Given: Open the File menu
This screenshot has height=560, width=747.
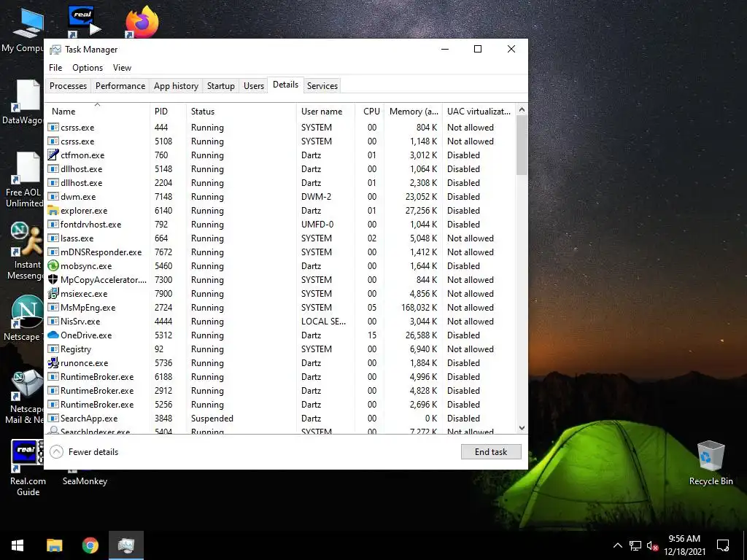Looking at the screenshot, I should [x=55, y=68].
